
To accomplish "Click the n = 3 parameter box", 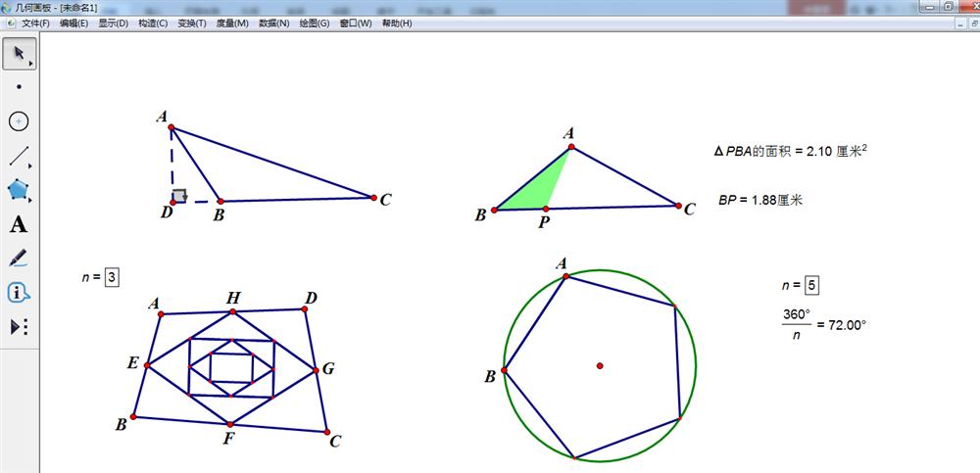I will pyautogui.click(x=112, y=278).
